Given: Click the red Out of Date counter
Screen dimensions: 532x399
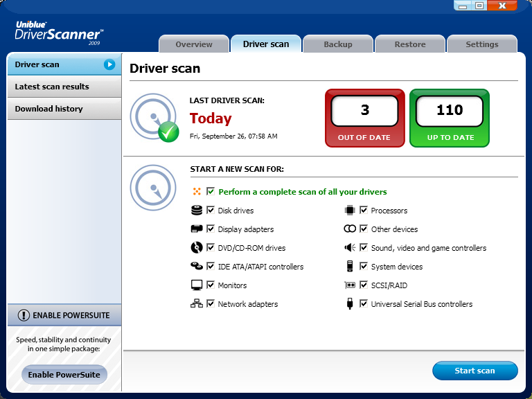Looking at the screenshot, I should point(364,118).
